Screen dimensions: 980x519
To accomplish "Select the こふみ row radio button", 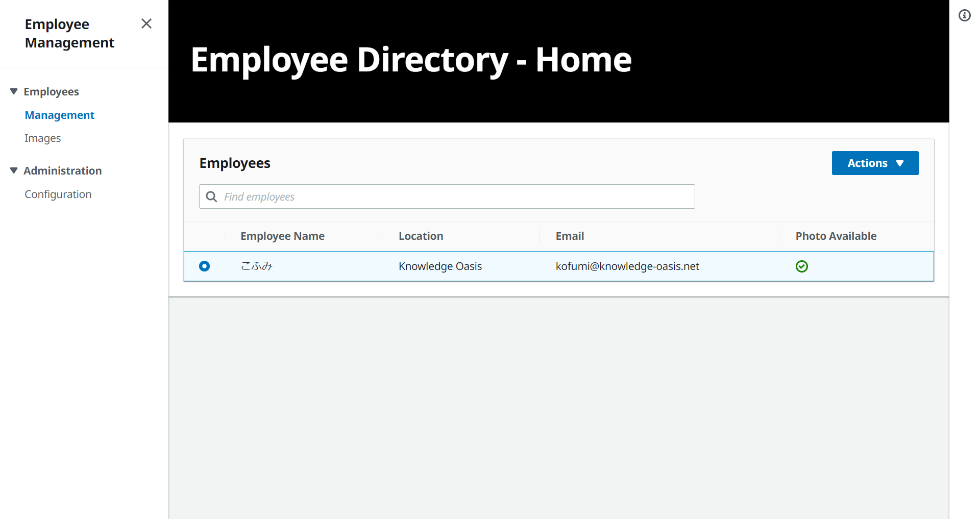I will click(204, 266).
